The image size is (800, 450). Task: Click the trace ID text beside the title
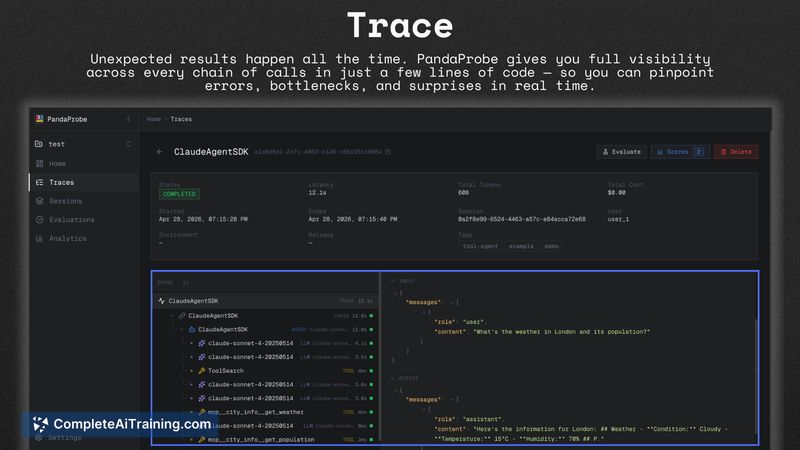point(318,152)
